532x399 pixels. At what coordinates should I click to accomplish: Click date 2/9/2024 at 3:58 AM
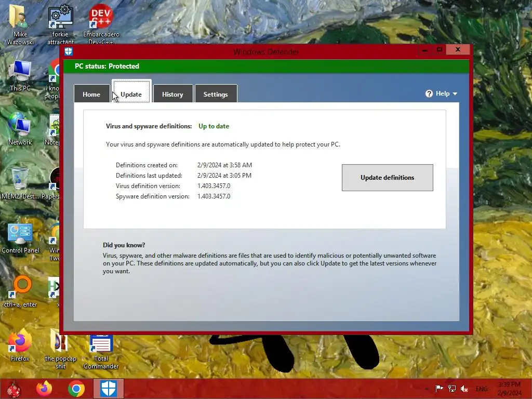224,165
